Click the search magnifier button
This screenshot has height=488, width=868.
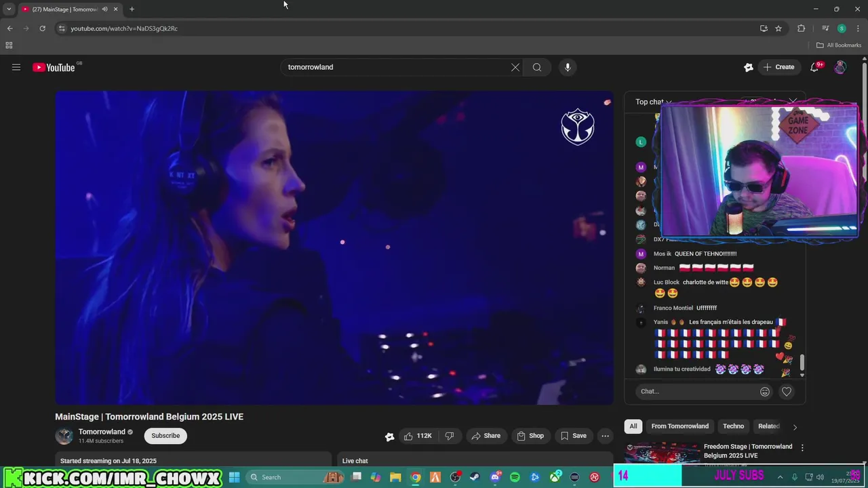click(537, 67)
